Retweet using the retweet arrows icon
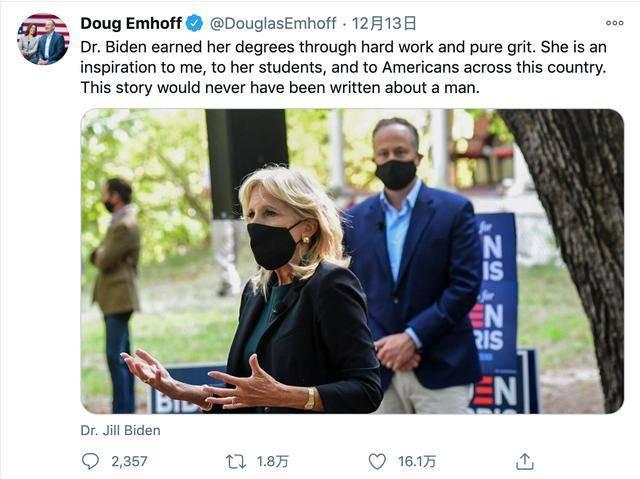Viewport: 640px width, 479px height. (235, 461)
